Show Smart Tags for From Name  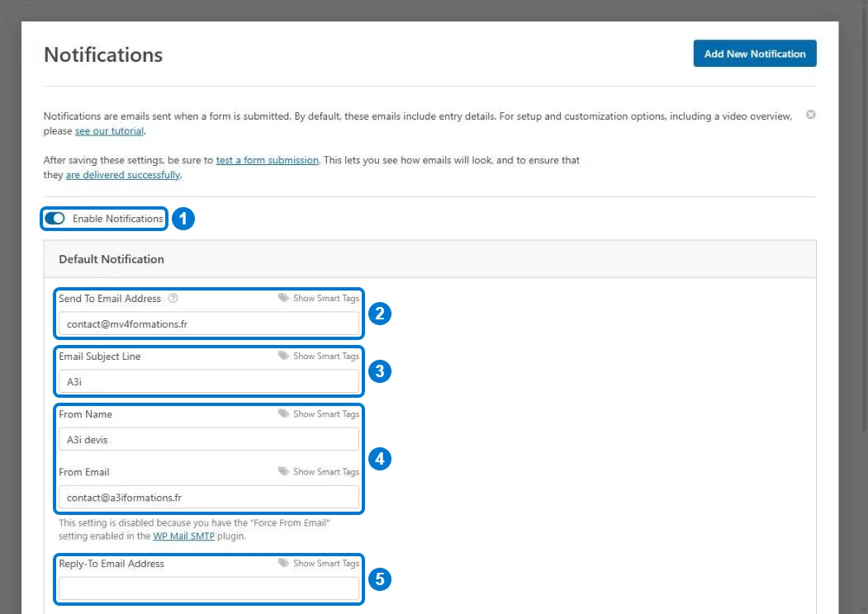[x=326, y=413]
